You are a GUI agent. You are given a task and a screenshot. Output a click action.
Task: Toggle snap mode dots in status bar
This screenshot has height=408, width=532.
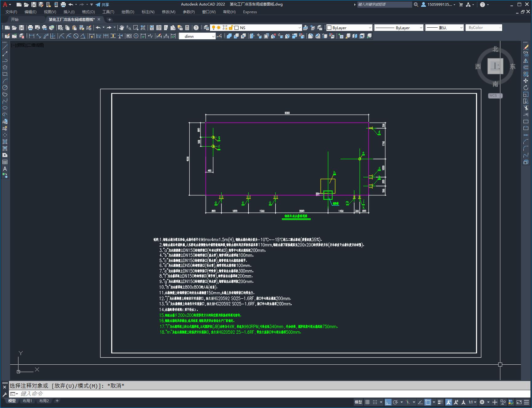(375, 402)
